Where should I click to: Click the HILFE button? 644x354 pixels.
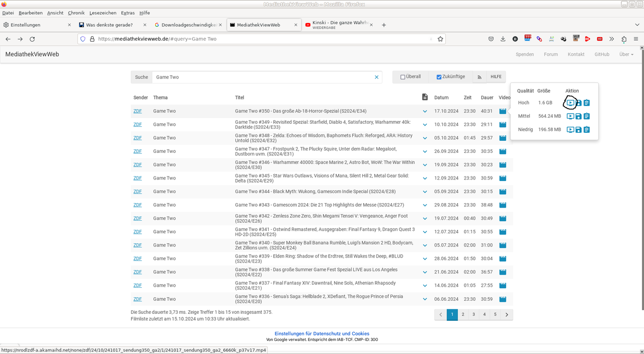point(496,77)
